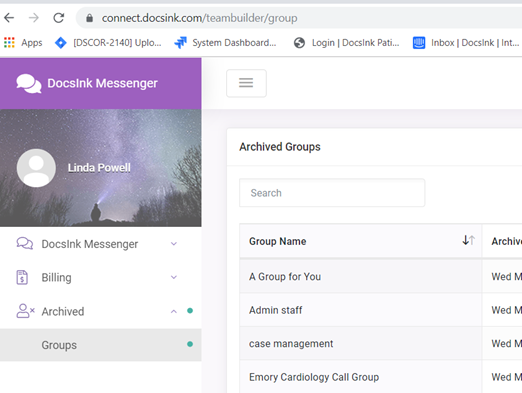The height and width of the screenshot is (393, 522).
Task: Reload the page with the refresh icon
Action: [59, 17]
